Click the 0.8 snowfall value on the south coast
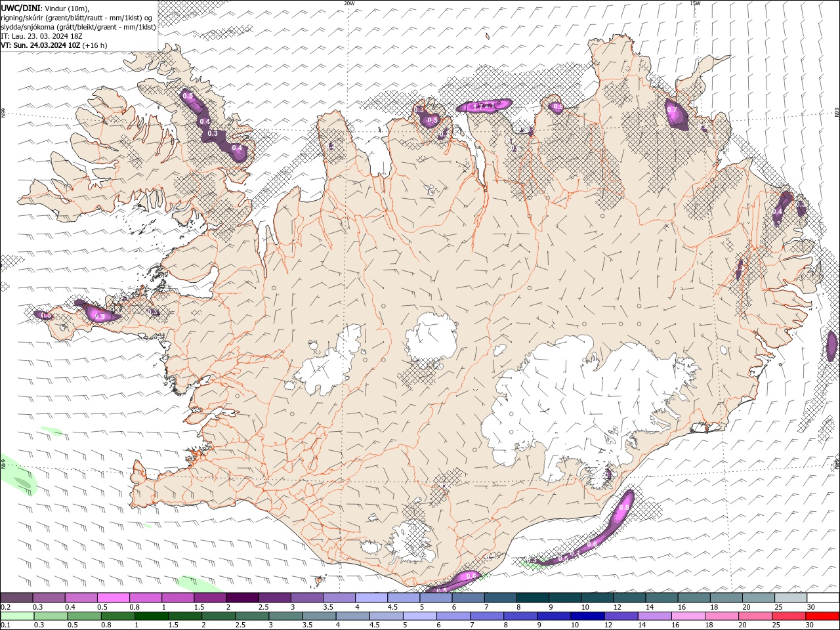Image resolution: width=840 pixels, height=630 pixels. pos(471,576)
